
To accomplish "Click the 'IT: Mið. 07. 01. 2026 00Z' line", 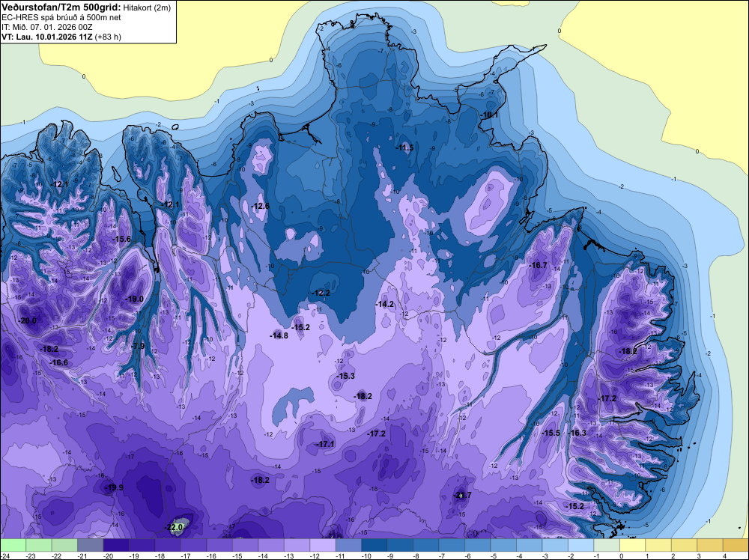I will [x=46, y=27].
